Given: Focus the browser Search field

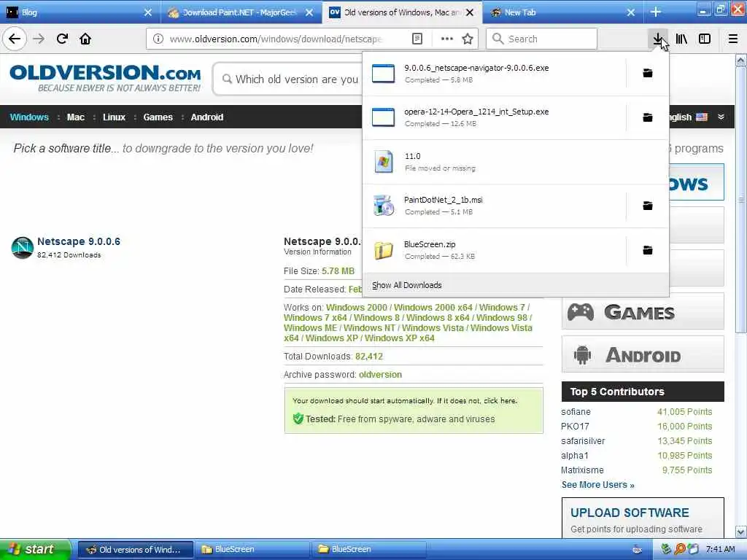Looking at the screenshot, I should (x=542, y=39).
